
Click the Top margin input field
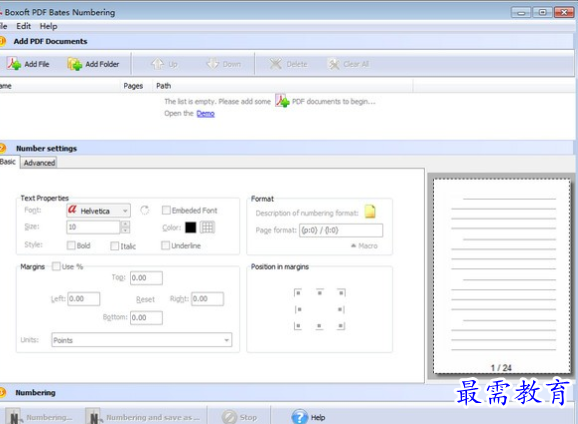(146, 278)
